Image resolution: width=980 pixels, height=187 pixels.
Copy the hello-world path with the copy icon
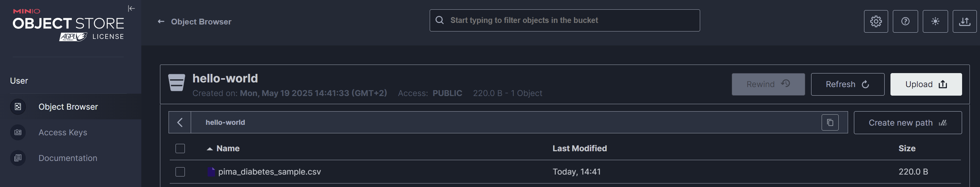830,122
